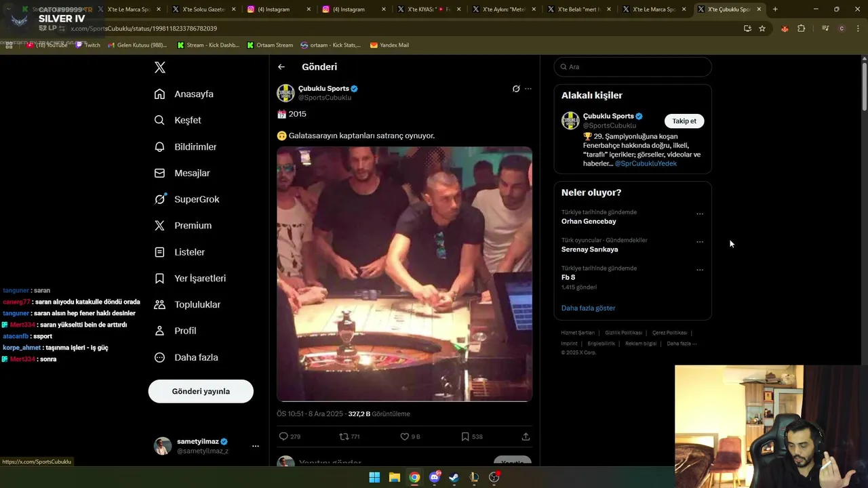
Task: Open SuperGrok from the sidebar
Action: [186, 199]
